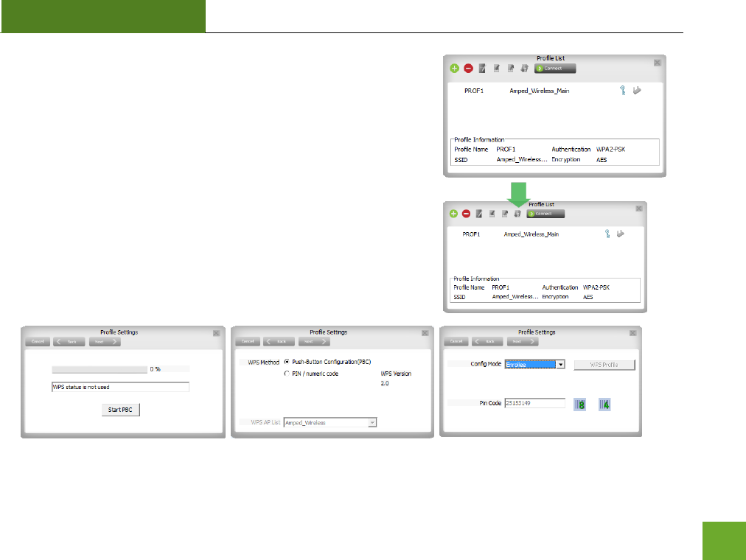The width and height of the screenshot is (746, 560).
Task: Click Add WPS profile icon in upper Profile List
Action: 524,69
